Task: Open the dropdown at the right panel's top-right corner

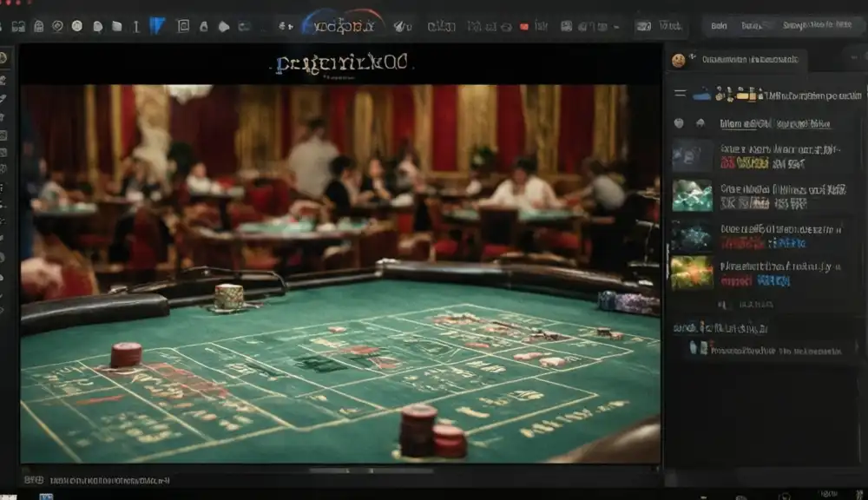Action: pos(853,57)
